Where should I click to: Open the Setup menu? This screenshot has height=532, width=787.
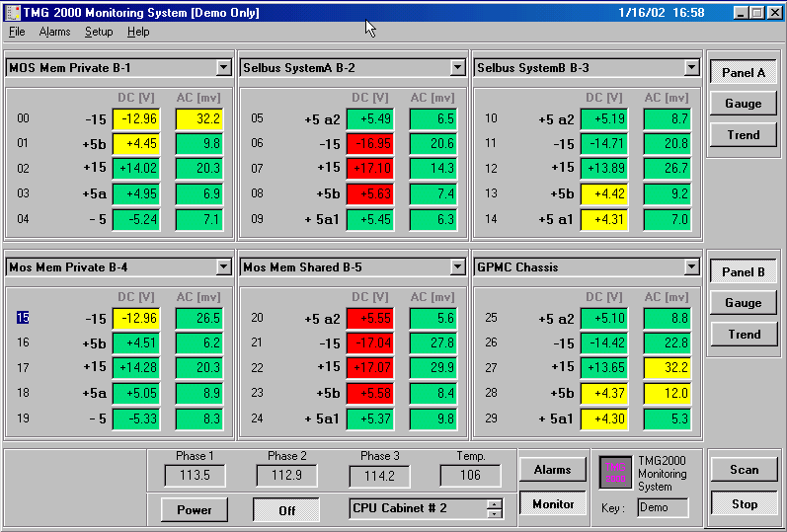point(99,32)
